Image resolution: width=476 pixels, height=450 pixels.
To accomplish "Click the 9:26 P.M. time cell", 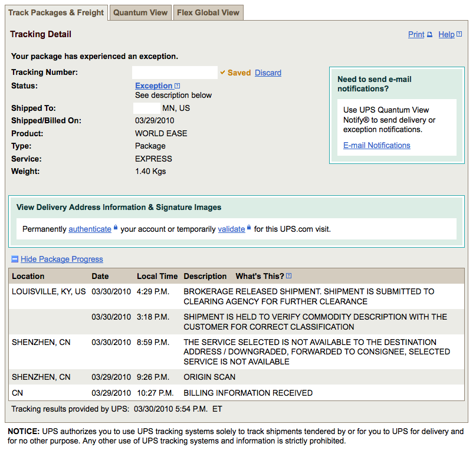I will click(x=153, y=377).
